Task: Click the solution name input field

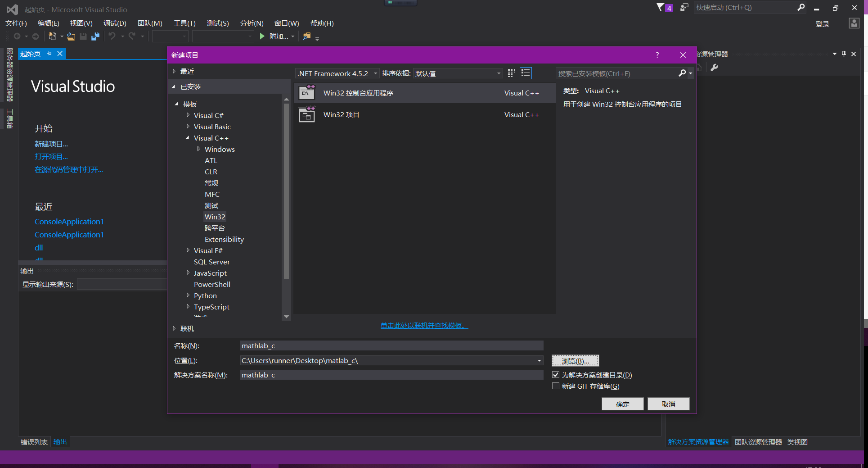Action: [391, 375]
